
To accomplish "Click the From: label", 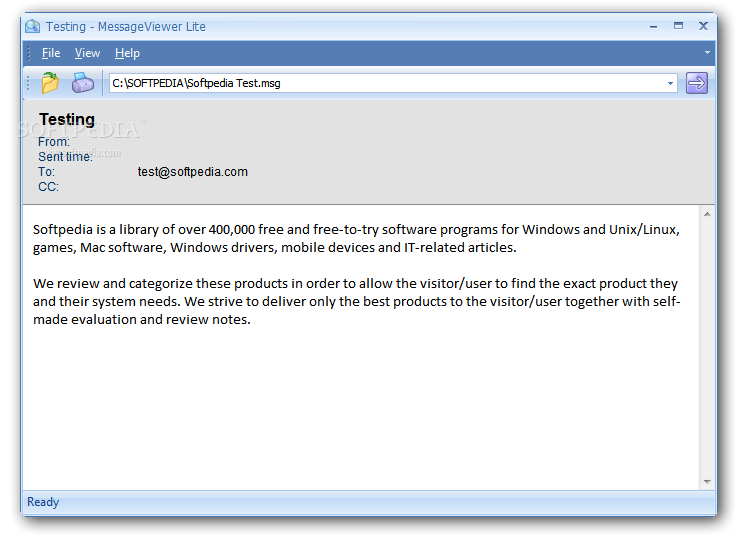I will [54, 142].
